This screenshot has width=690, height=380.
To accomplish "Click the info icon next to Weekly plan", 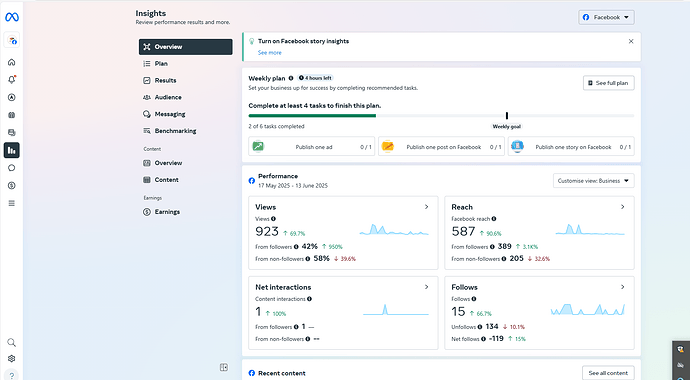I will 291,78.
